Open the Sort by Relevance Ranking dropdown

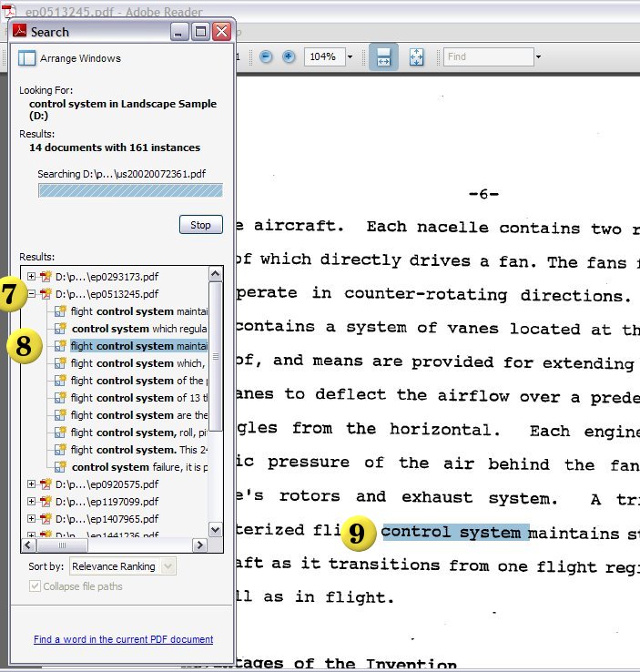(x=168, y=566)
